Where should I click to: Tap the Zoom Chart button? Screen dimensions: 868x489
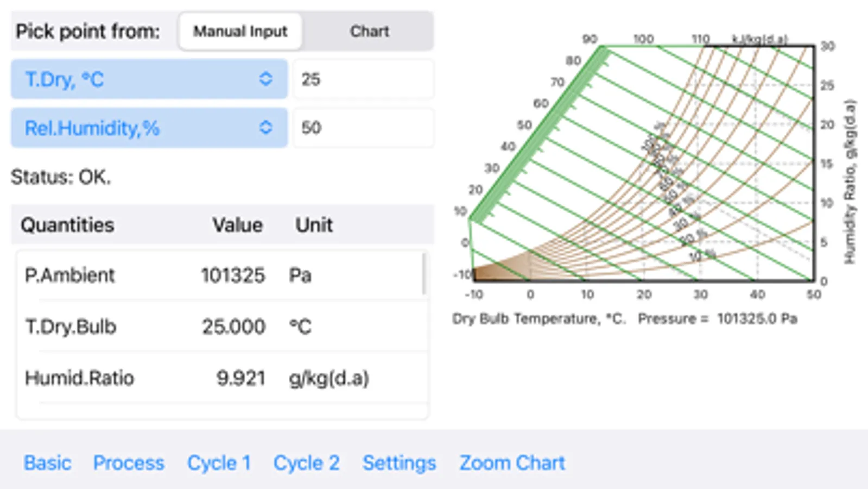512,463
